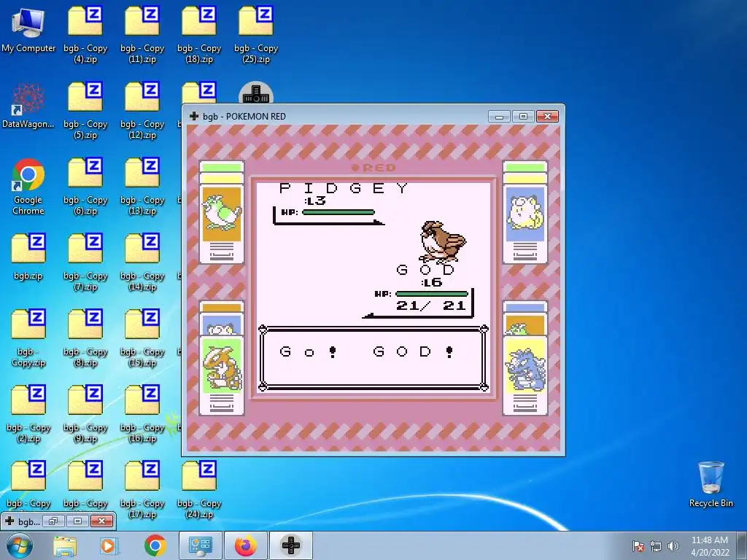Select bgb - Copy (25).zip file
This screenshot has width=747, height=560.
point(256,34)
